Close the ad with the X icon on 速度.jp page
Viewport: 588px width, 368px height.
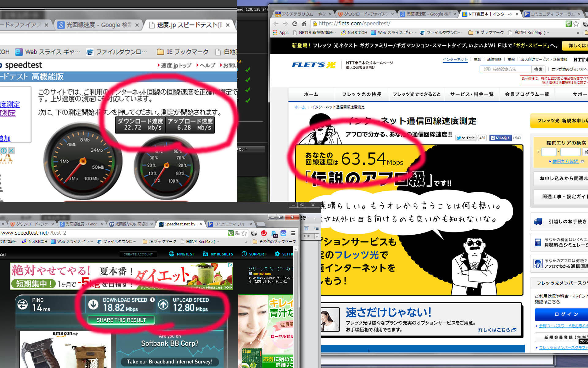(x=11, y=151)
